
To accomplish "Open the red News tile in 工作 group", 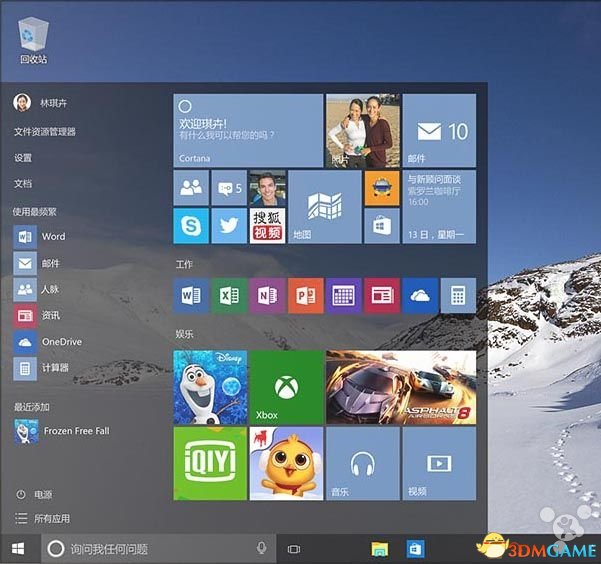I will tap(382, 296).
